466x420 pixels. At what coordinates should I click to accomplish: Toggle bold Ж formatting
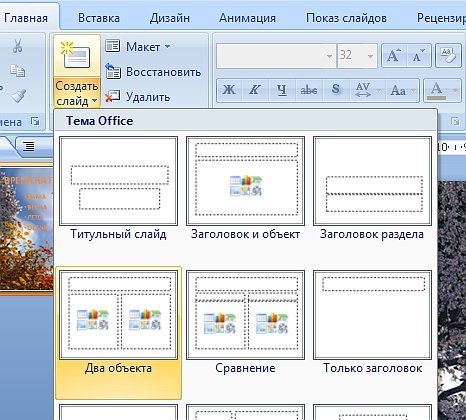(x=229, y=90)
